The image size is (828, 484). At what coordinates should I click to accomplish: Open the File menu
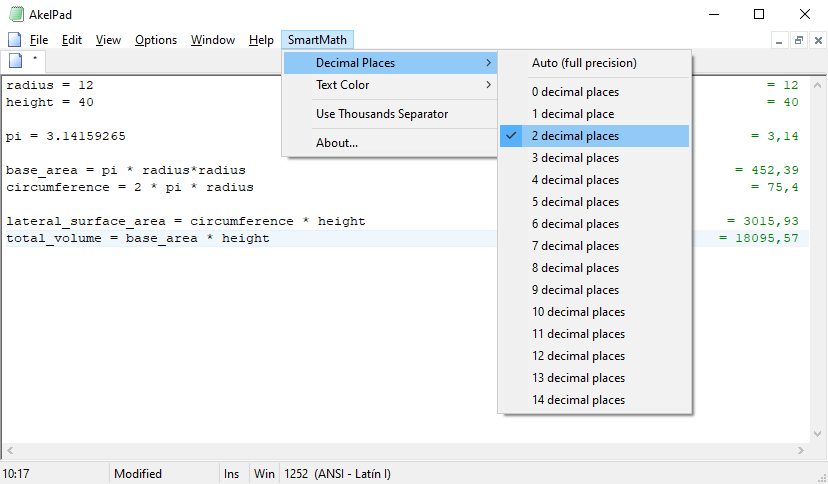click(x=39, y=40)
